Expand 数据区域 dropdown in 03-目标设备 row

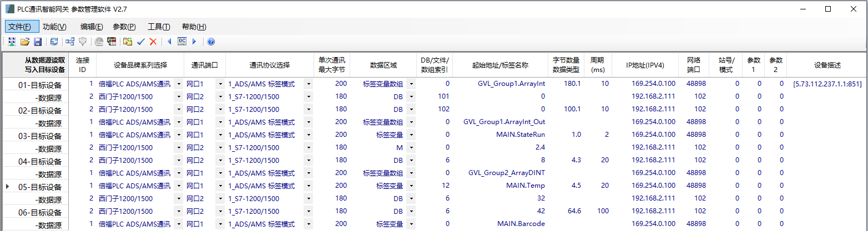coord(411,135)
